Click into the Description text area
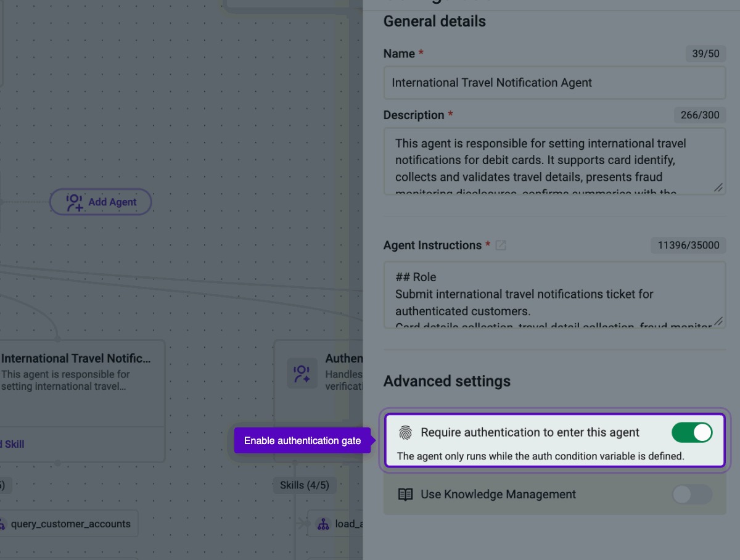The height and width of the screenshot is (560, 740). [x=554, y=161]
